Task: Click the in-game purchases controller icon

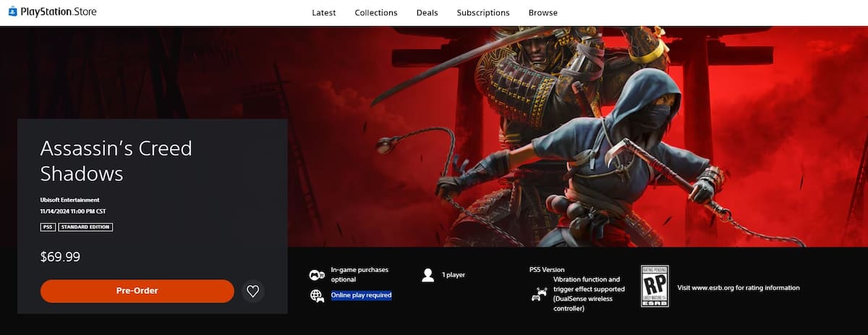Action: point(316,275)
